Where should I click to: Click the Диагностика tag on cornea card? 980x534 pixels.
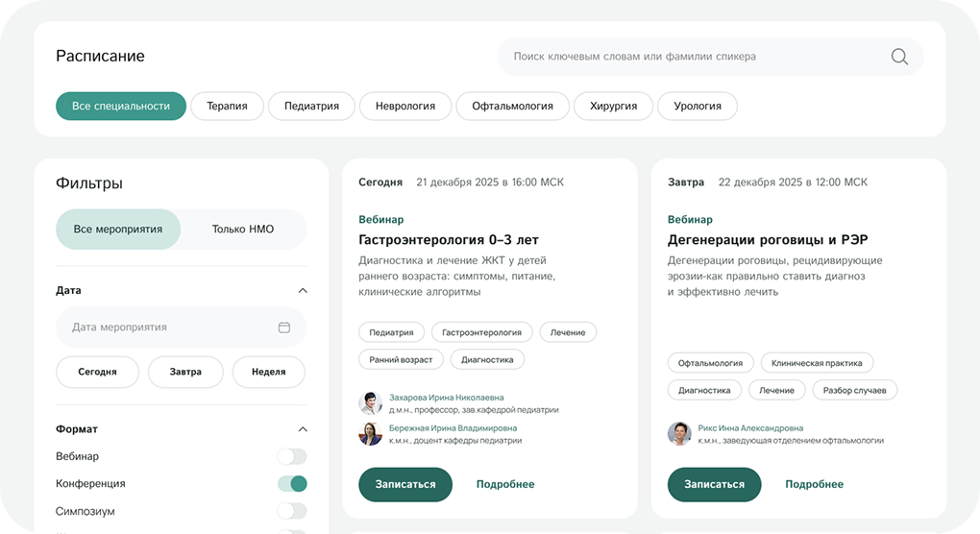pyautogui.click(x=704, y=390)
